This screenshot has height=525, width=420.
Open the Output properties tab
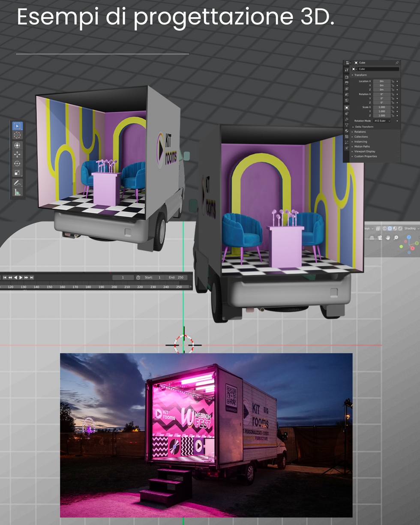click(x=347, y=83)
